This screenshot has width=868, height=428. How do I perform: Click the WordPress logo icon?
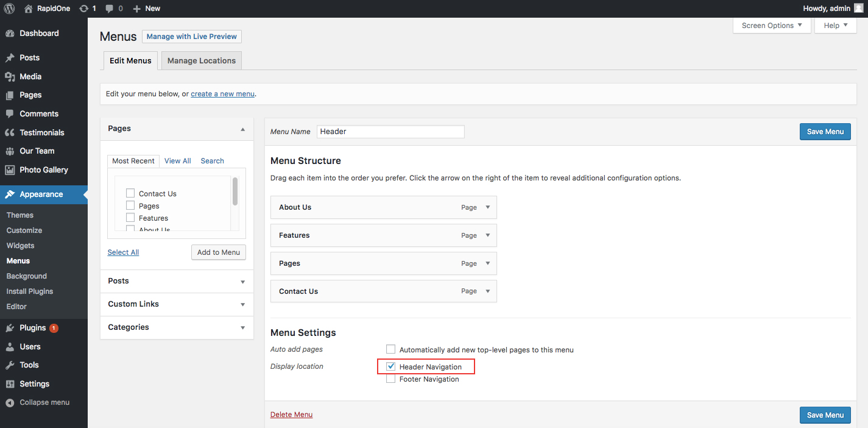pyautogui.click(x=9, y=9)
